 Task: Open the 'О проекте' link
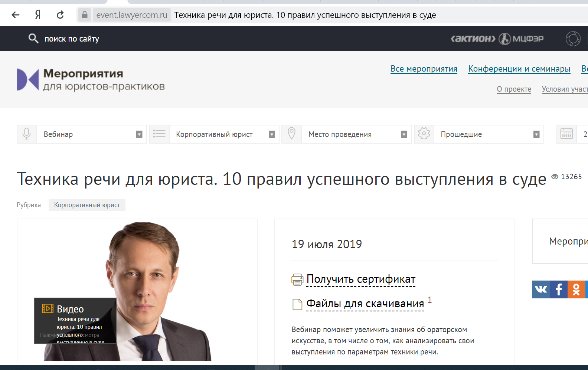[x=514, y=89]
